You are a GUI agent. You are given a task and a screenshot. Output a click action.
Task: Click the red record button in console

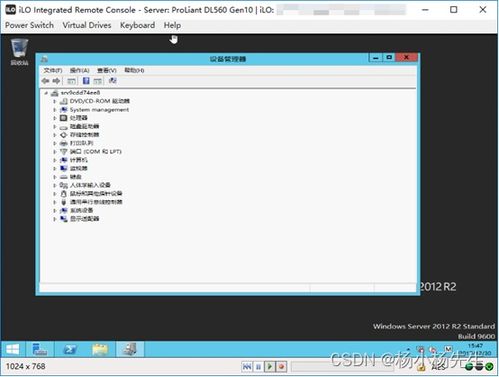pyautogui.click(x=281, y=367)
